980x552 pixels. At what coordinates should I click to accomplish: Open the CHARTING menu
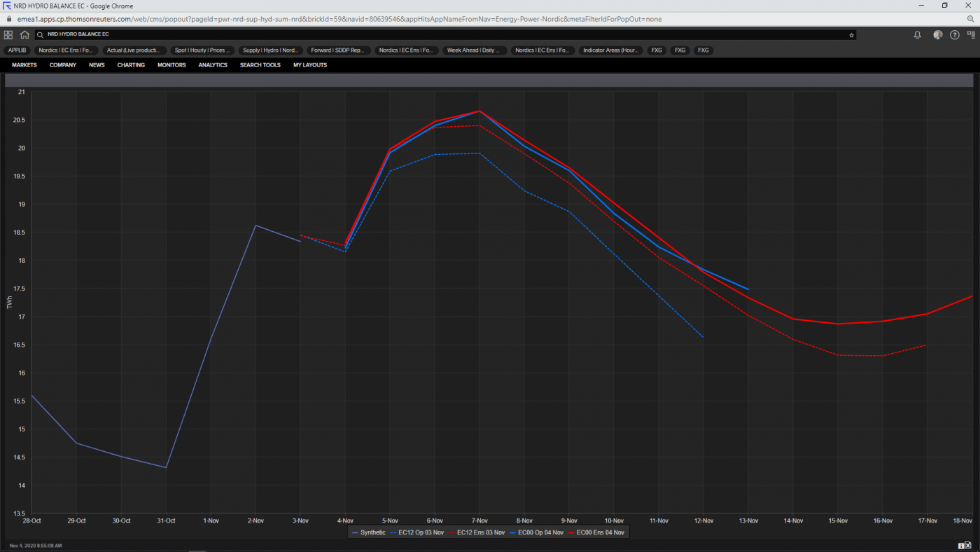[131, 65]
